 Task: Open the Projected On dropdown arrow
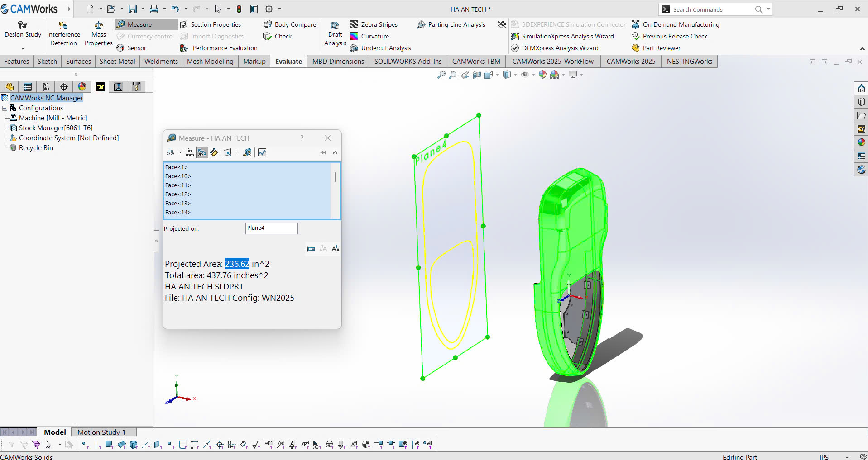coord(238,153)
